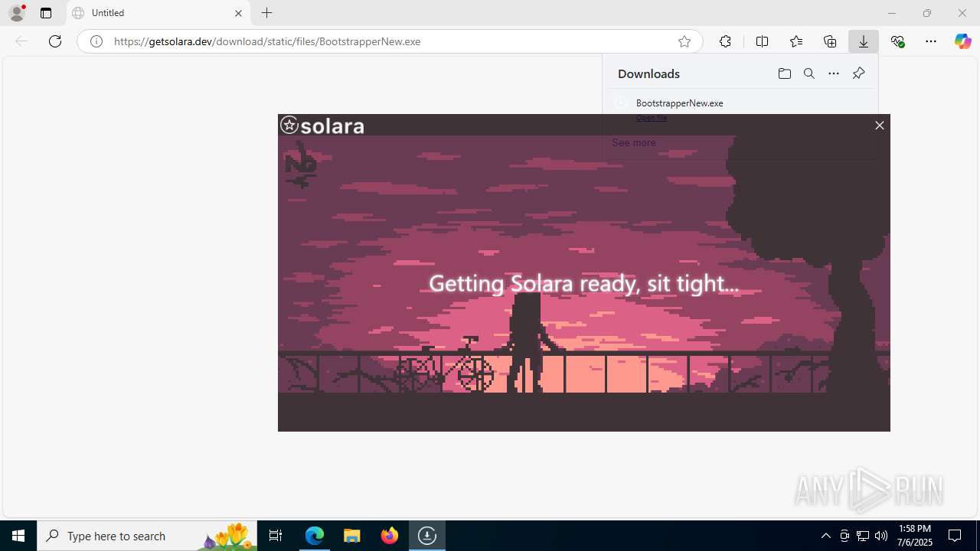The width and height of the screenshot is (980, 551).
Task: Close the Solara splash window
Action: point(880,126)
